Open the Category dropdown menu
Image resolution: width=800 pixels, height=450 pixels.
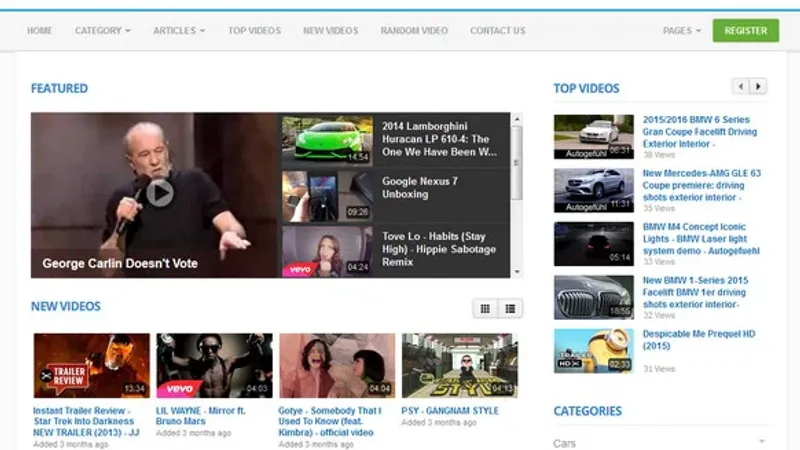tap(103, 31)
